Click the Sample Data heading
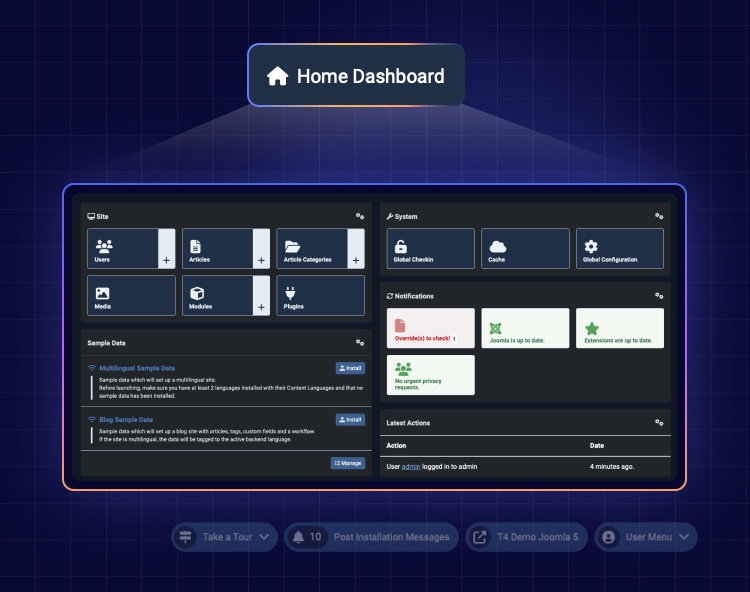 click(x=106, y=343)
